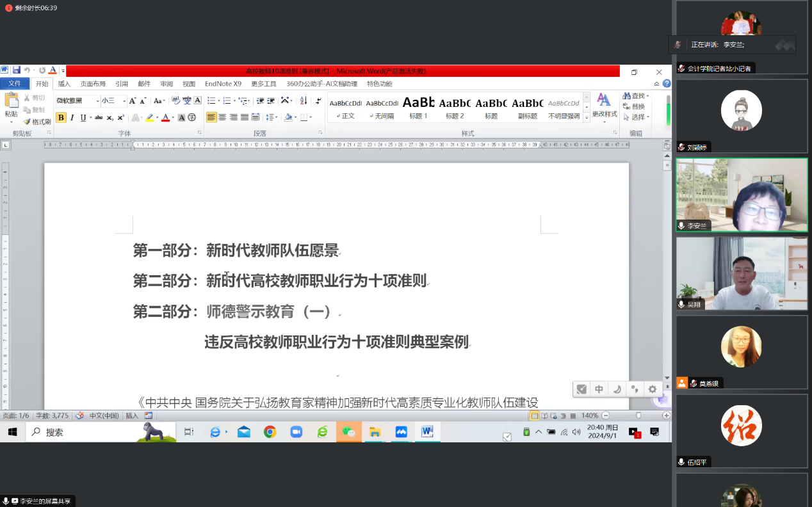Apply the 标题 1 heading style
The width and height of the screenshot is (812, 507).
(418, 106)
